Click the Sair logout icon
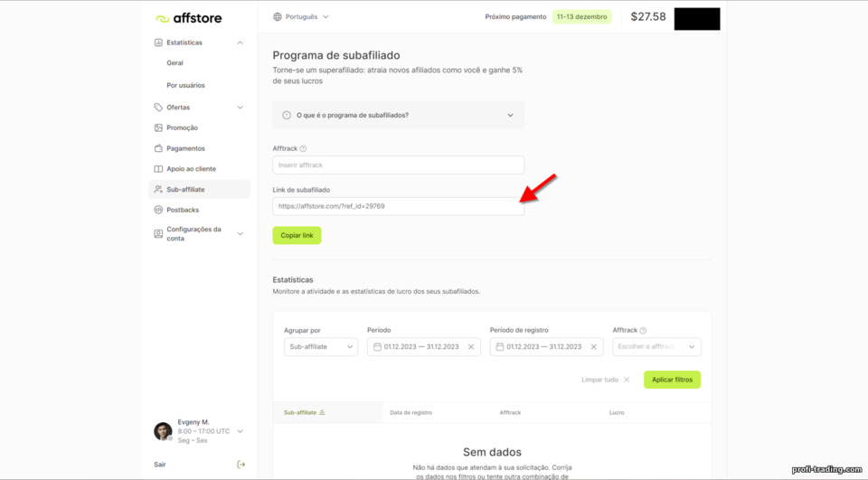Screen dimensions: 868x480 (x=241, y=465)
